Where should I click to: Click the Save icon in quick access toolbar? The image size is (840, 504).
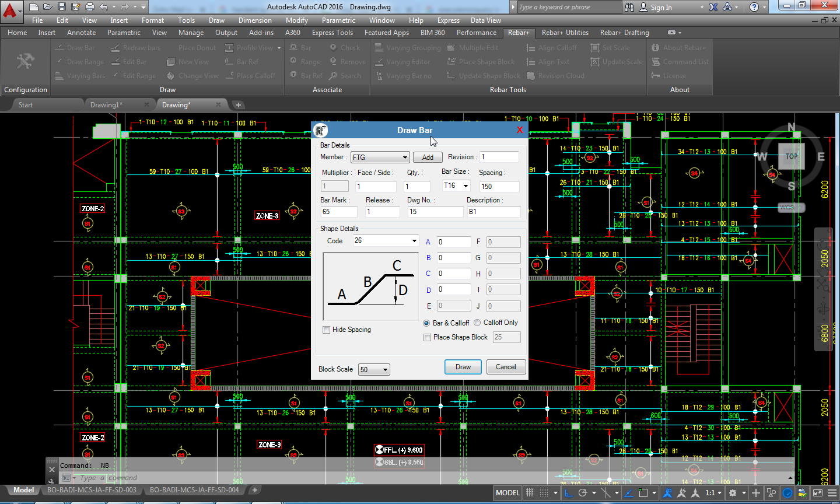pyautogui.click(x=61, y=7)
